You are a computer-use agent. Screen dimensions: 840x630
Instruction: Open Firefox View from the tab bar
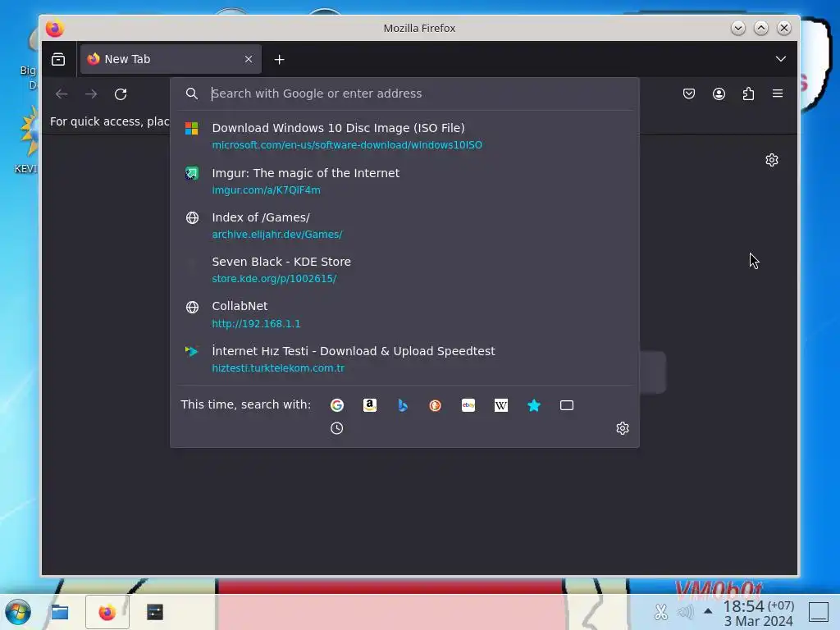58,59
